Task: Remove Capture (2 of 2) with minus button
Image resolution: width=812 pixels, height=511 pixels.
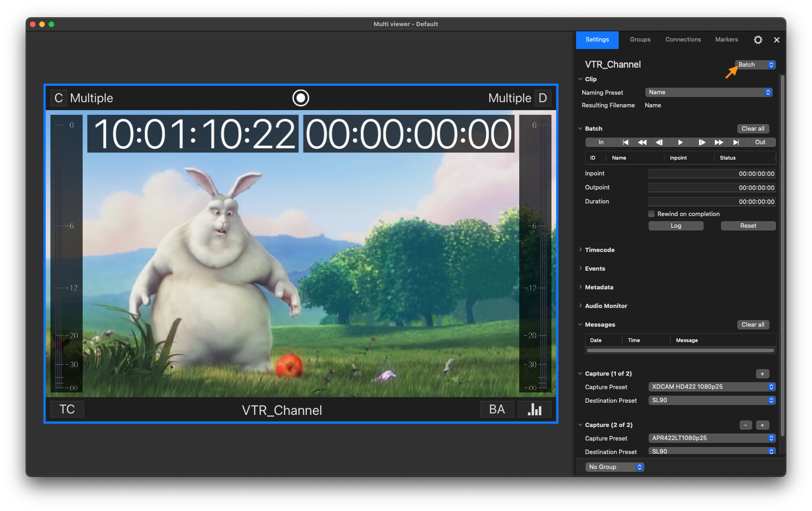Action: coord(746,425)
